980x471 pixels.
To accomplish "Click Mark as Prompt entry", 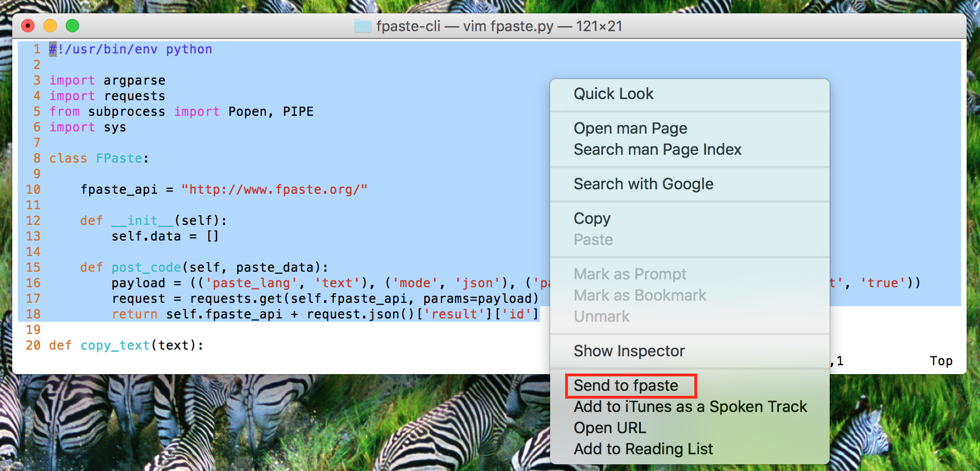I will pos(630,274).
